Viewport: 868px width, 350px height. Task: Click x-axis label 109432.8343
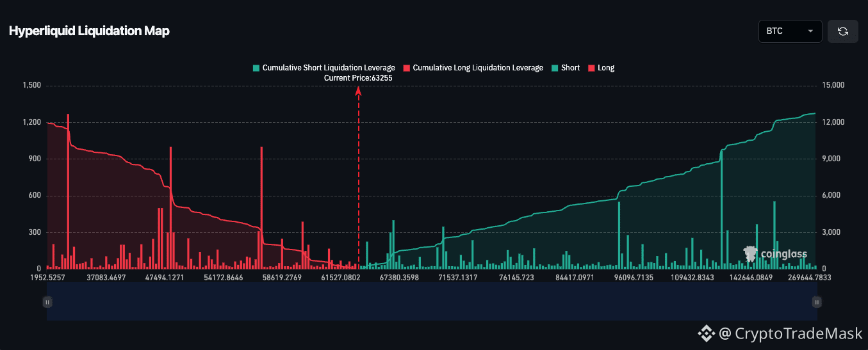[x=692, y=278]
